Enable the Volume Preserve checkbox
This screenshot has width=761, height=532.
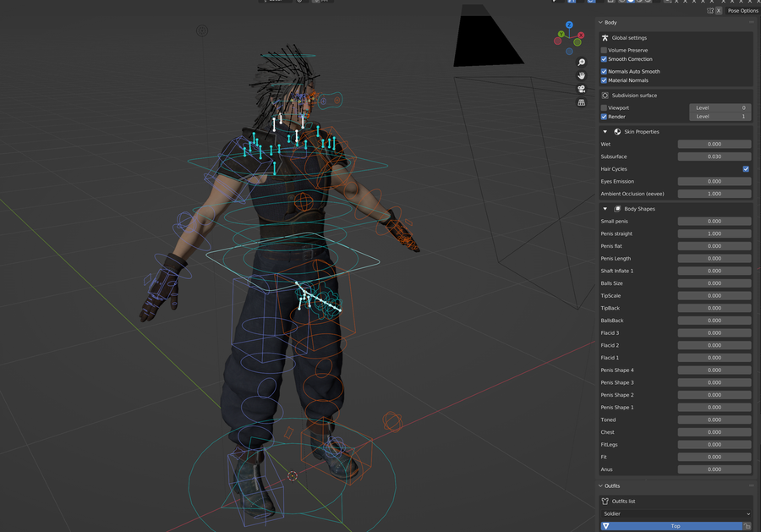coord(604,50)
